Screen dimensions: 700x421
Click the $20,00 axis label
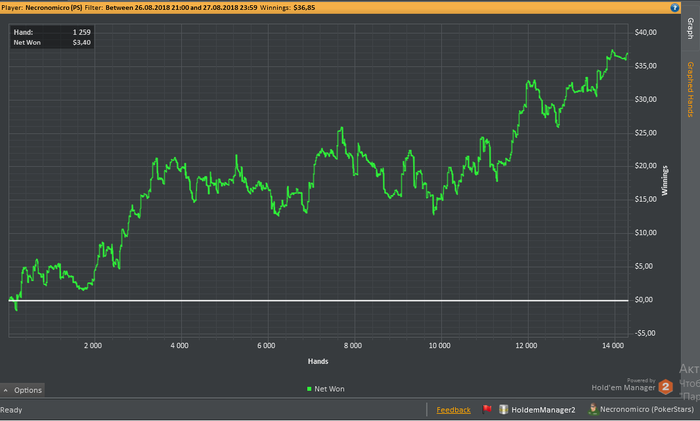[646, 166]
